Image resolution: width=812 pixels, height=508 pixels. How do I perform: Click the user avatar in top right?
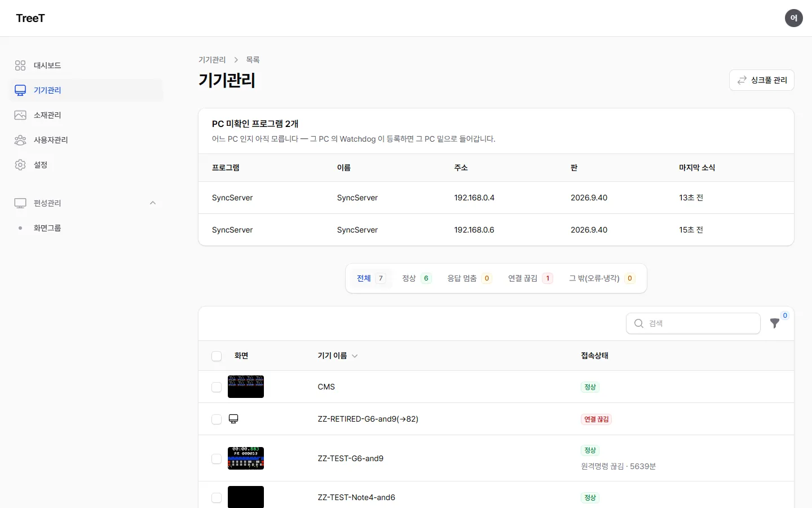pos(794,18)
